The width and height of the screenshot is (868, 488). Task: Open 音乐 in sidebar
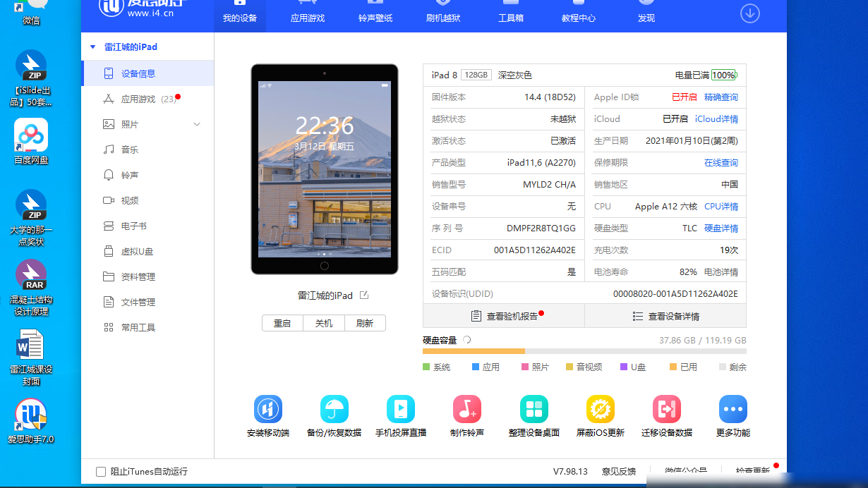pyautogui.click(x=147, y=150)
